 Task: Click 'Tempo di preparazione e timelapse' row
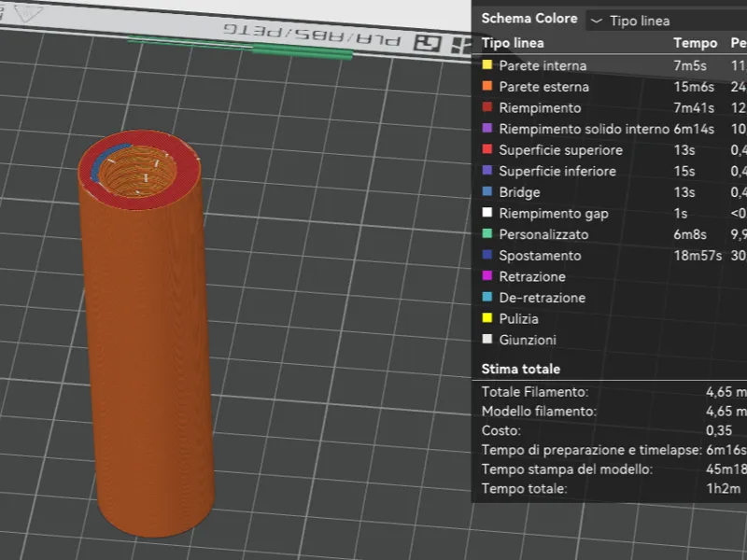coord(614,450)
